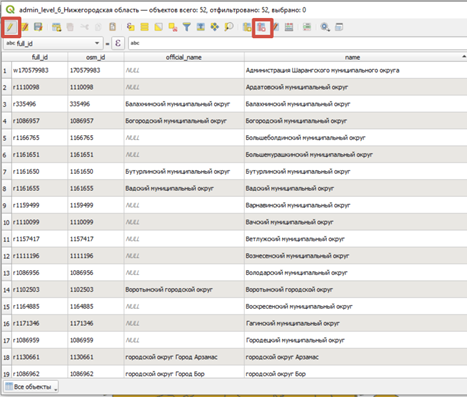Click the full_id cell 'r1086956'
This screenshot has width=467, height=397.
(40, 273)
